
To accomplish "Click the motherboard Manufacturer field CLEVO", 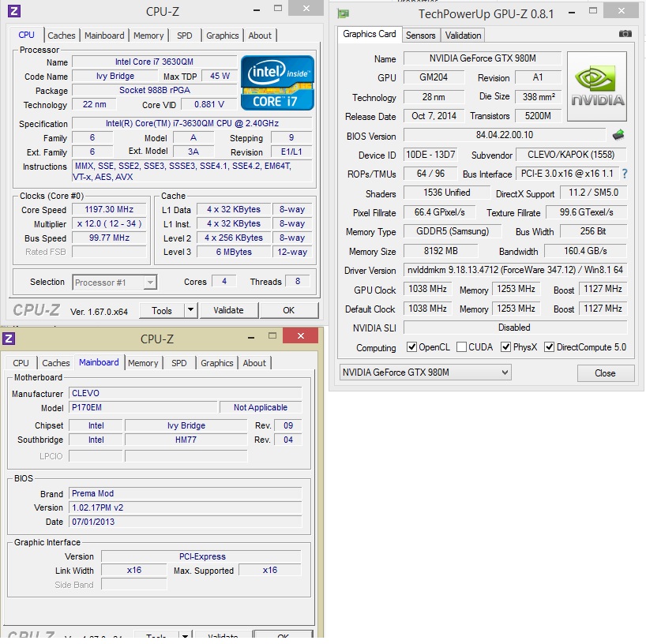I will (186, 393).
